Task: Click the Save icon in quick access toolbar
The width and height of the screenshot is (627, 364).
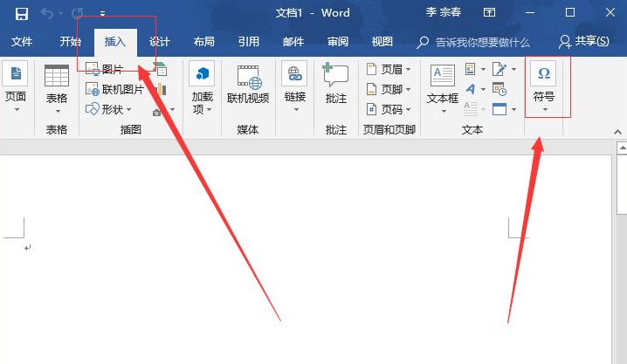Action: point(21,13)
